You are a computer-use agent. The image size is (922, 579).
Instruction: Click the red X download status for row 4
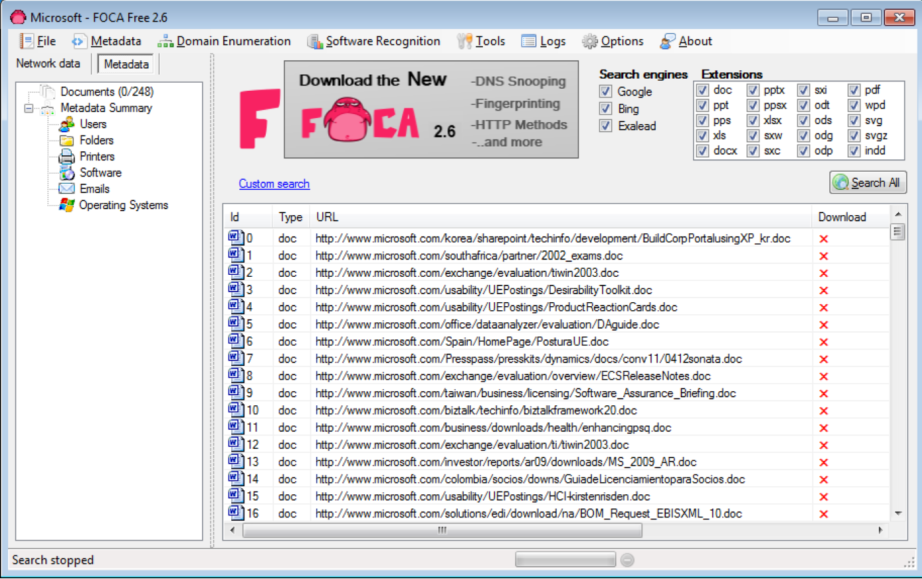coord(823,308)
